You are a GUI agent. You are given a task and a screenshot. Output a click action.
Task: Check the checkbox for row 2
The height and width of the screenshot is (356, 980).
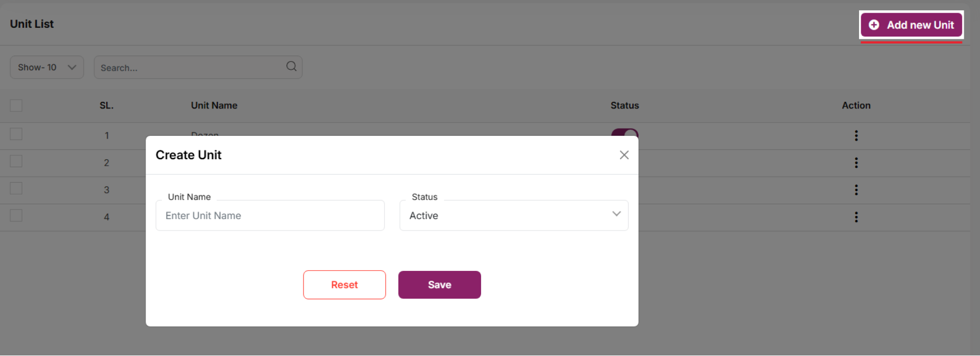pyautogui.click(x=16, y=161)
